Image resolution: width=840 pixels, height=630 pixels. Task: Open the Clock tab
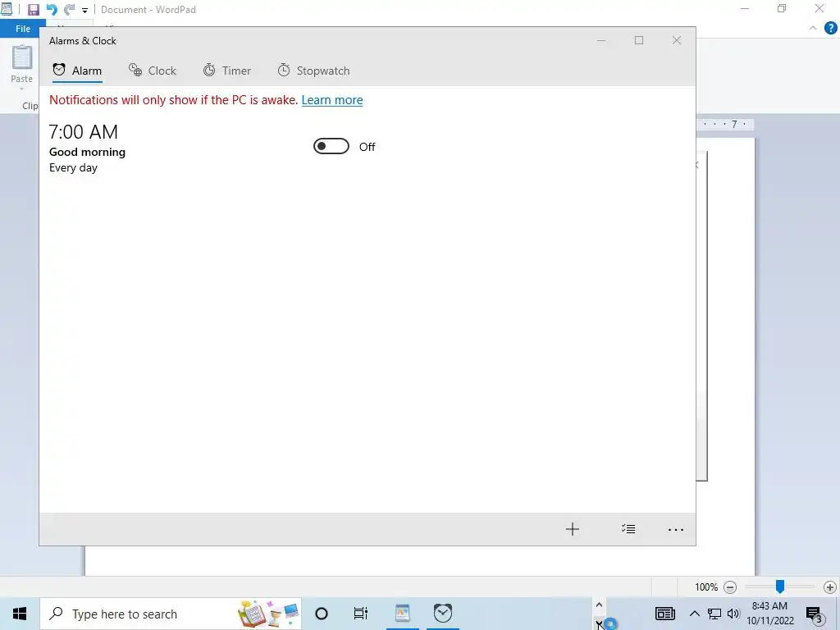tap(152, 71)
